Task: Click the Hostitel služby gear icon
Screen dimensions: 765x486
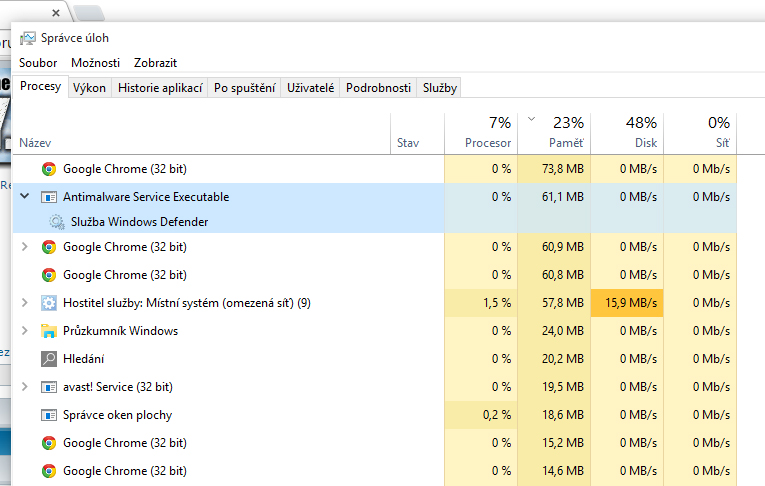Action: coord(48,303)
